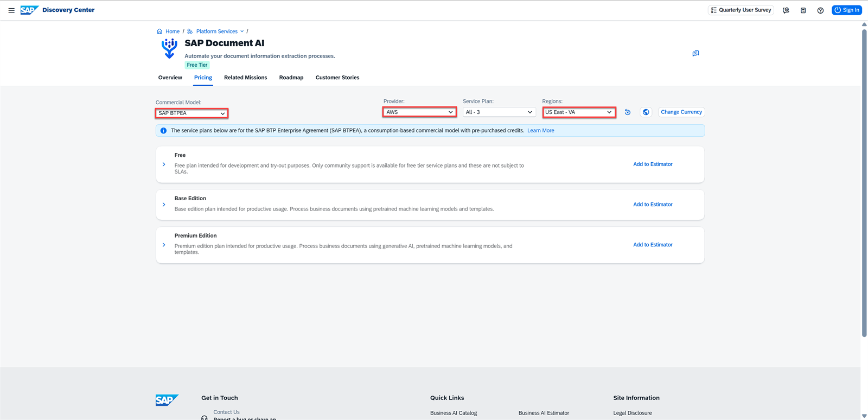This screenshot has width=868, height=420.
Task: Go to the Roadmap tab
Action: (x=291, y=78)
